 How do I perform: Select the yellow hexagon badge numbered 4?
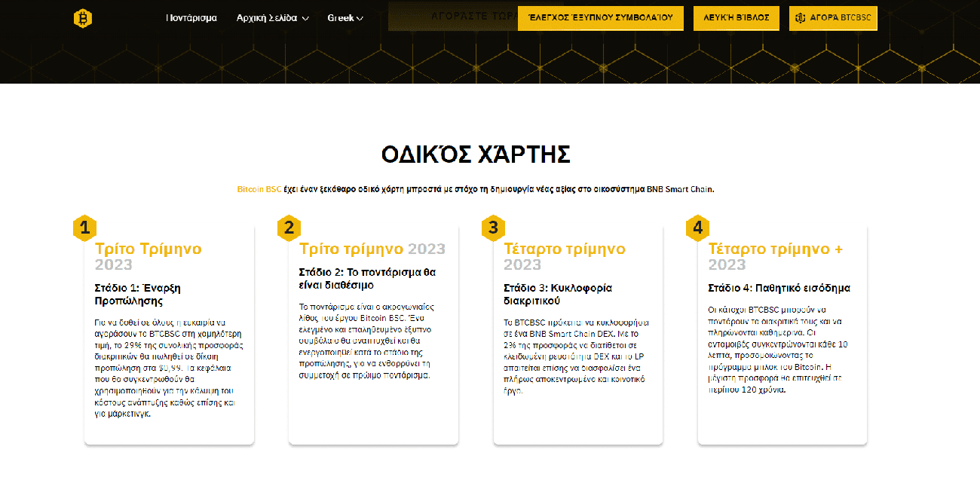699,226
